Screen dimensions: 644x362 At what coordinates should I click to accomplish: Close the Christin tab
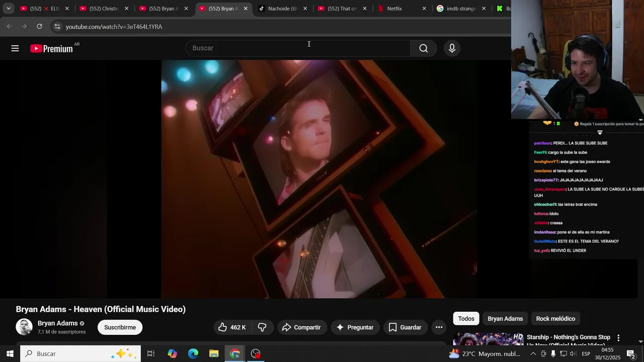pos(126,9)
